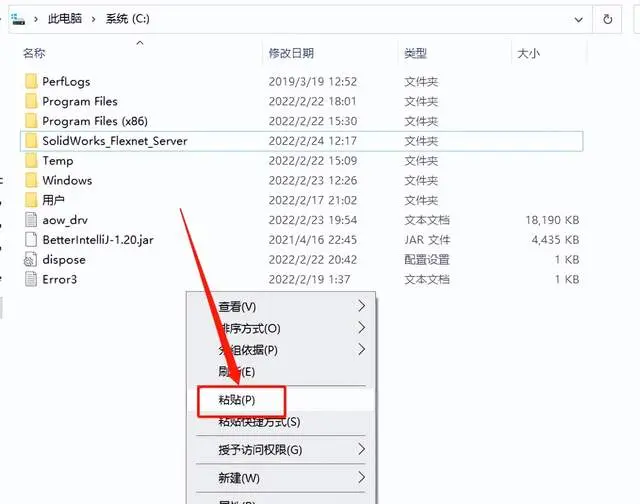The image size is (640, 504).
Task: Expand the 排序方式(O) submenu arrow
Action: (x=361, y=327)
